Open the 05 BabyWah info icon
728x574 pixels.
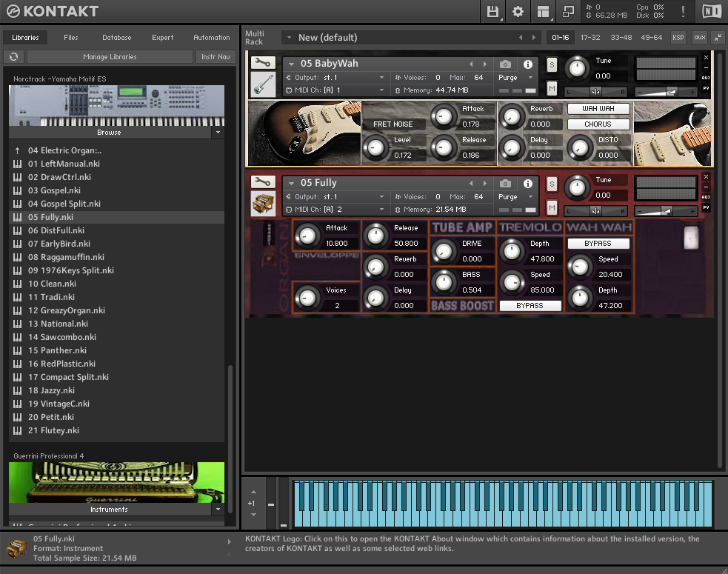(528, 64)
